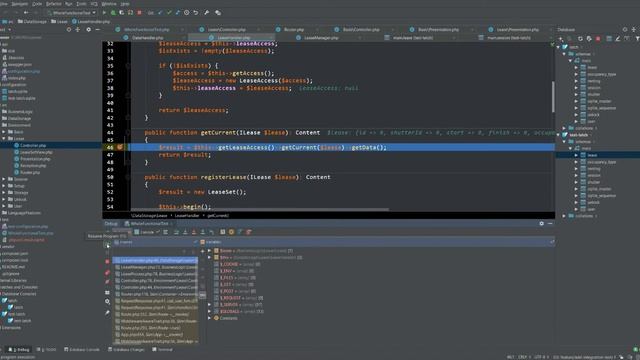Click the Restore Layout icon in debug sidebar

point(107,292)
